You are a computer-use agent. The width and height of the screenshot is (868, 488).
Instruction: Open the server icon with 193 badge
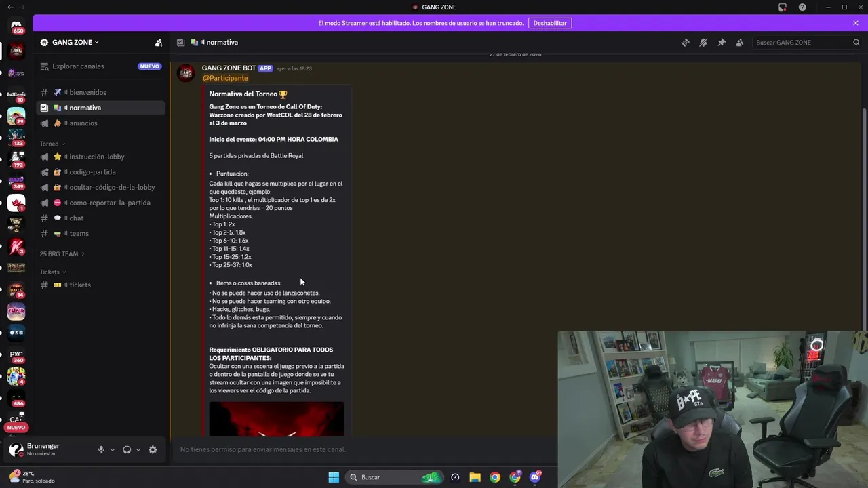16,159
